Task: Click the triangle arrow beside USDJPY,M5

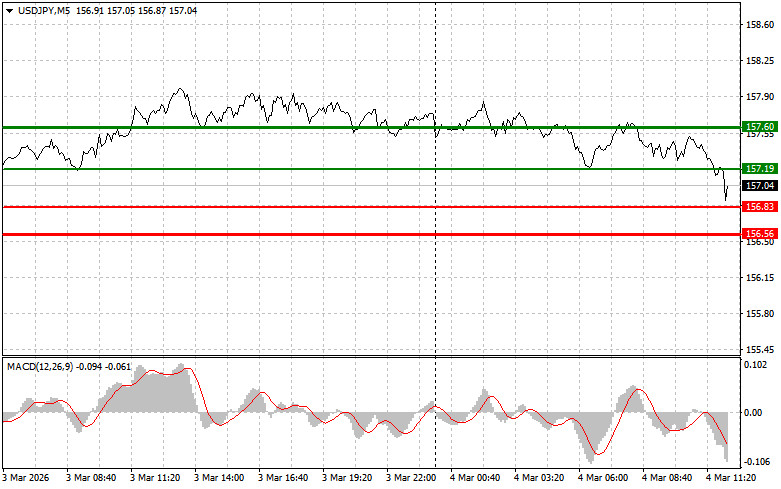Action: [x=9, y=9]
